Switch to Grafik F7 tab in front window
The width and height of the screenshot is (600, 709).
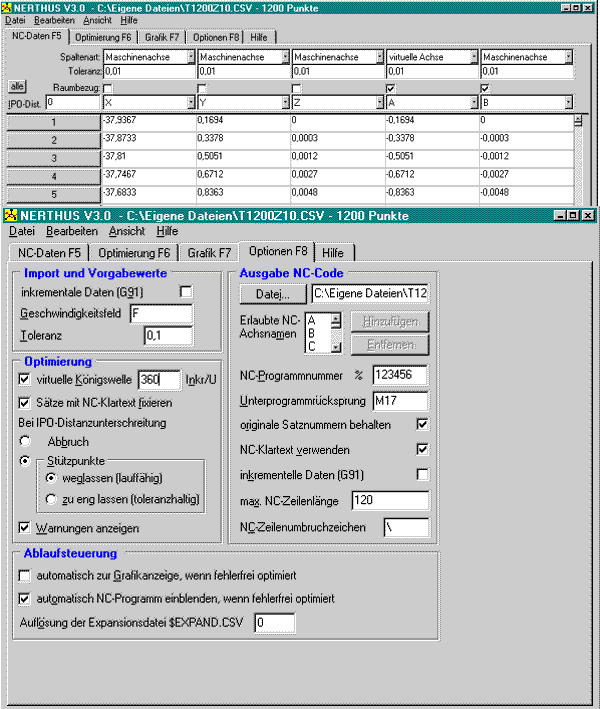[209, 253]
